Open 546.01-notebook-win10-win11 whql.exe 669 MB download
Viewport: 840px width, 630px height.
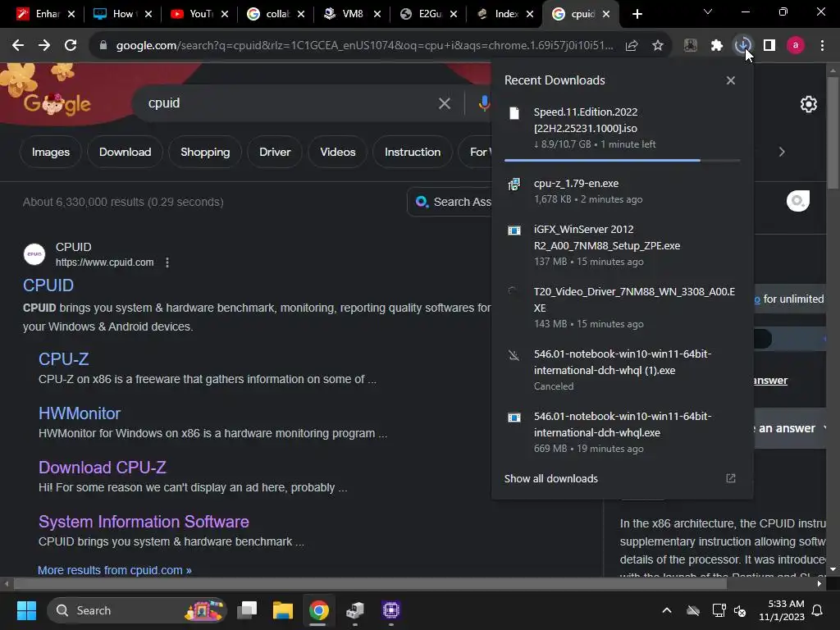pos(622,431)
